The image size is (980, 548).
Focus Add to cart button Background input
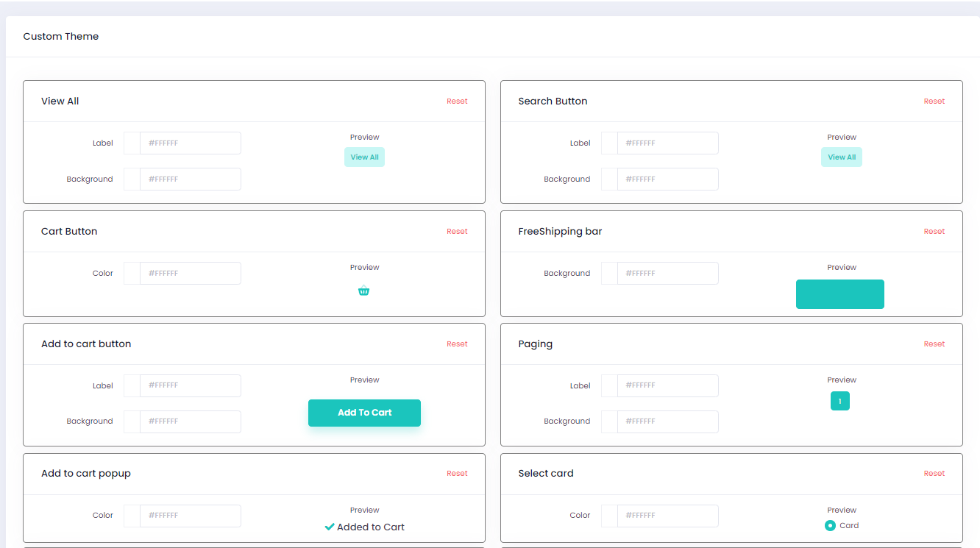pos(191,422)
